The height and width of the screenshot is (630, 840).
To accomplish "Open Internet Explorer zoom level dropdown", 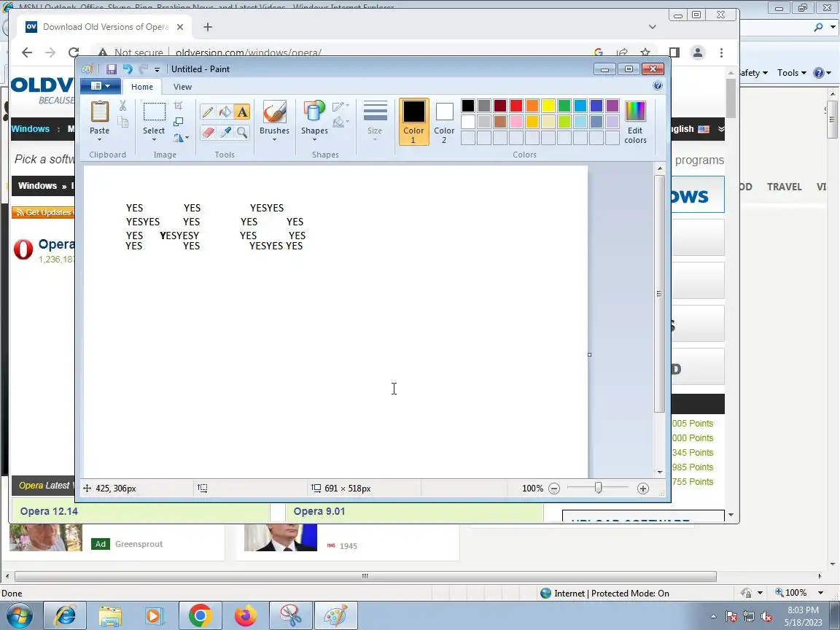I will [821, 593].
